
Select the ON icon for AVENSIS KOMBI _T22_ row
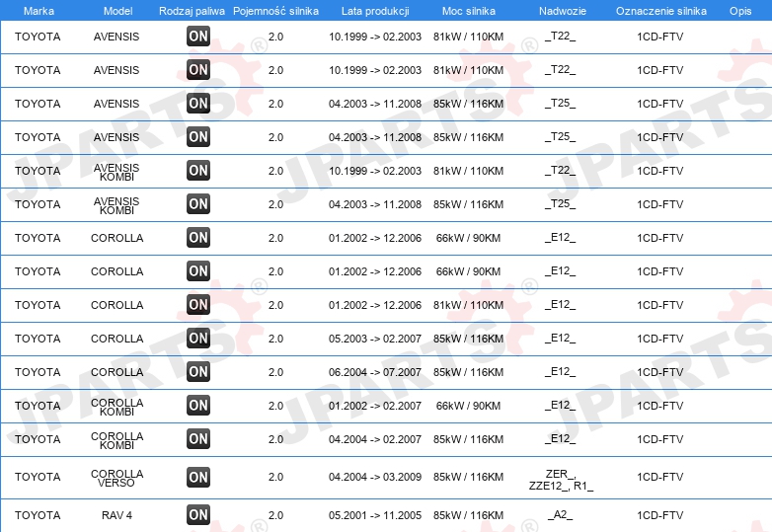click(198, 171)
